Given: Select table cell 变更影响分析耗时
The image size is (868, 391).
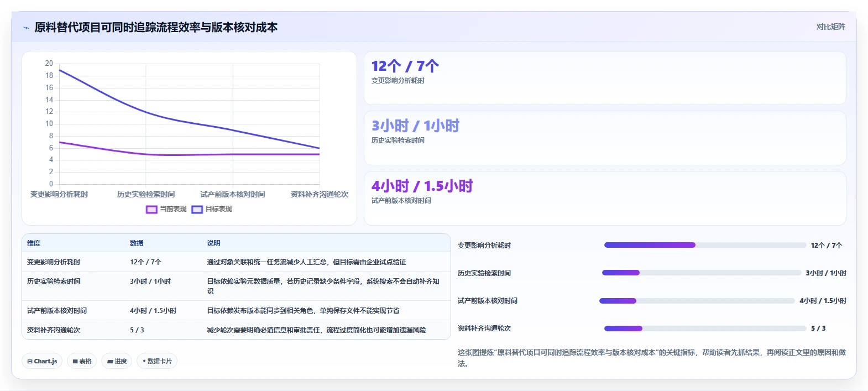Looking at the screenshot, I should [x=54, y=262].
